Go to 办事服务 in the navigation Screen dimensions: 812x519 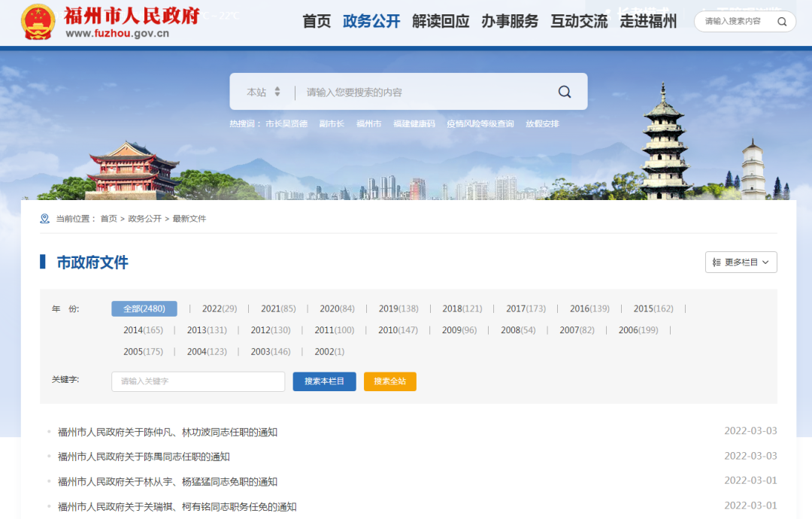(510, 22)
